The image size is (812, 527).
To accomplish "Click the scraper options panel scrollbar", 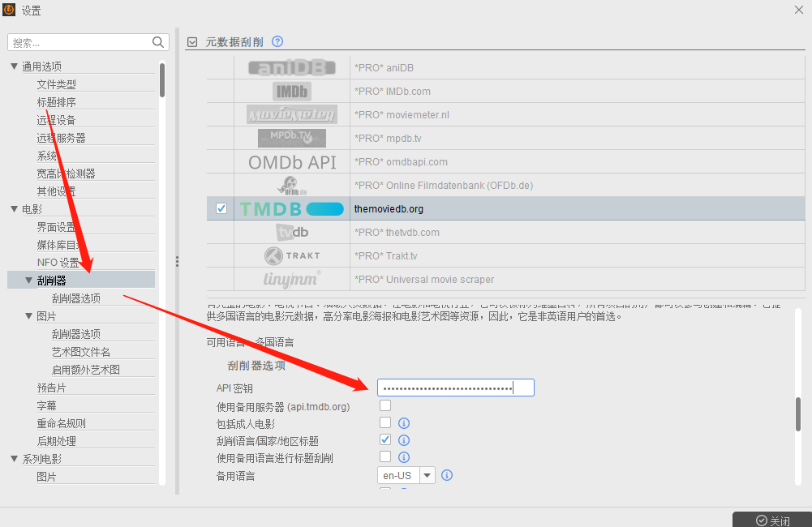I will coord(798,414).
